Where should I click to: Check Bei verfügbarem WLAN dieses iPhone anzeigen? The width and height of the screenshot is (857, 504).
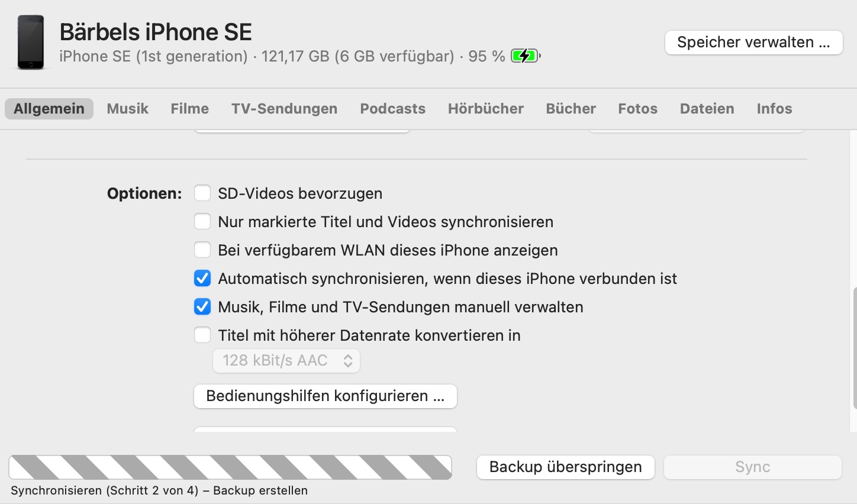(202, 250)
